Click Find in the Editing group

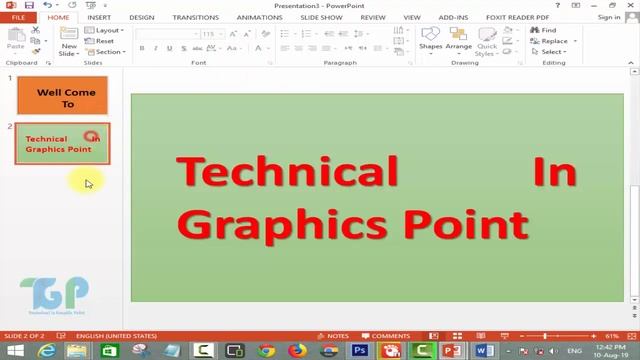point(543,30)
